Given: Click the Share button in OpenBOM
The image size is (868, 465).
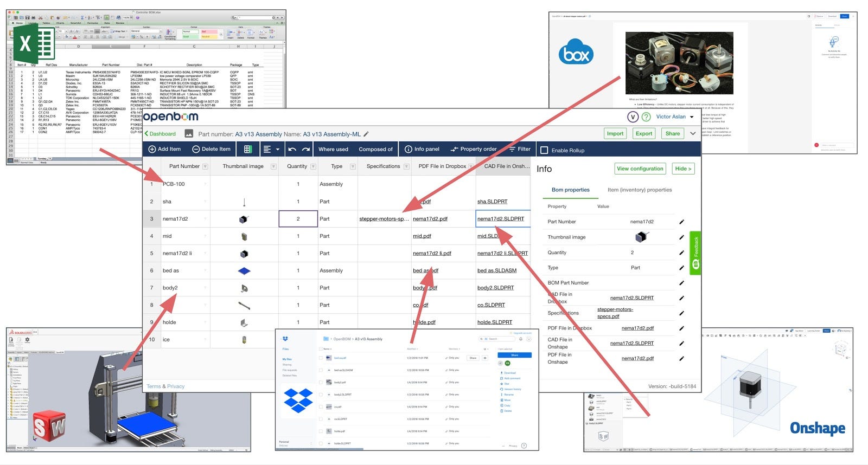Looking at the screenshot, I should [673, 133].
